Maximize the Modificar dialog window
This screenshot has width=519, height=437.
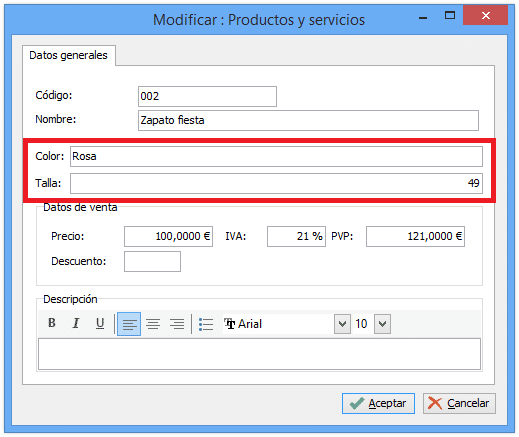(450, 16)
